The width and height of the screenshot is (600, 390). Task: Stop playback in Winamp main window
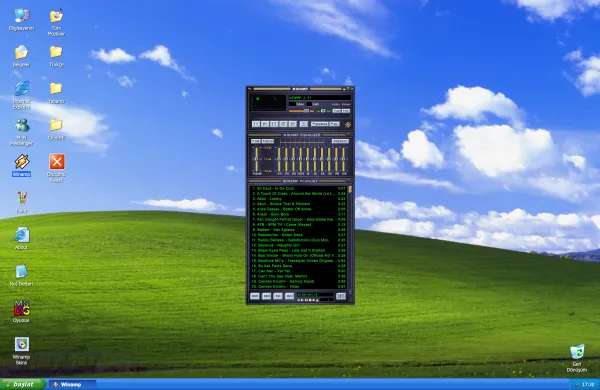[283, 124]
